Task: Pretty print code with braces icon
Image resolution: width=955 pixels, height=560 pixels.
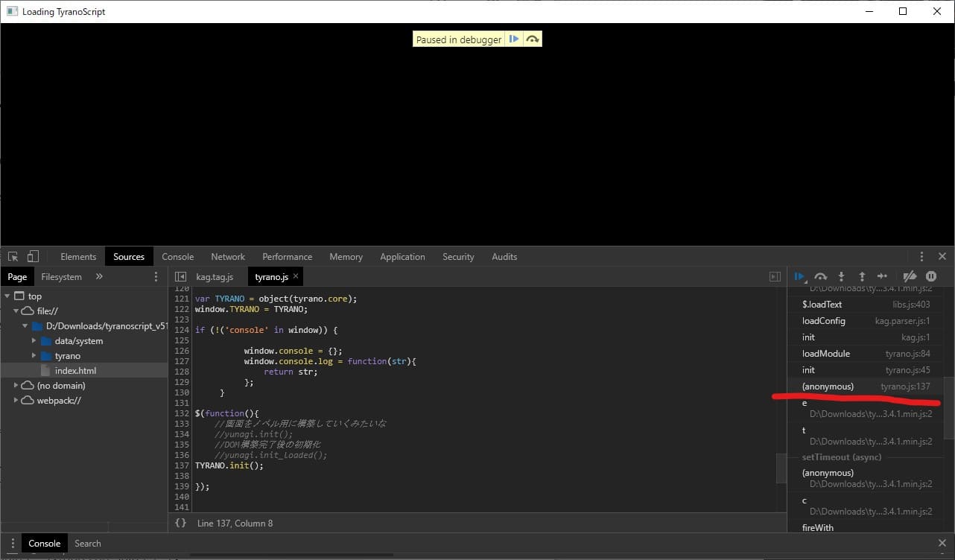Action: 180,523
